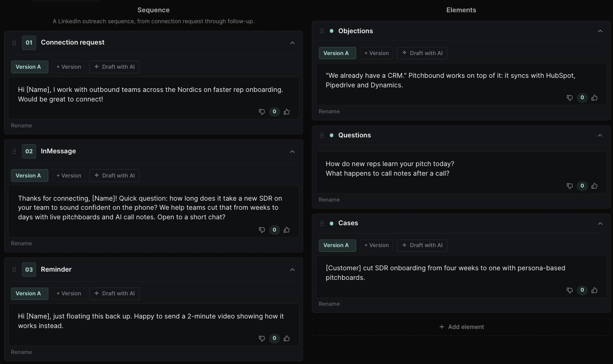Click the drag handle beside Reminder step
Image resolution: width=613 pixels, height=364 pixels.
[x=14, y=269]
